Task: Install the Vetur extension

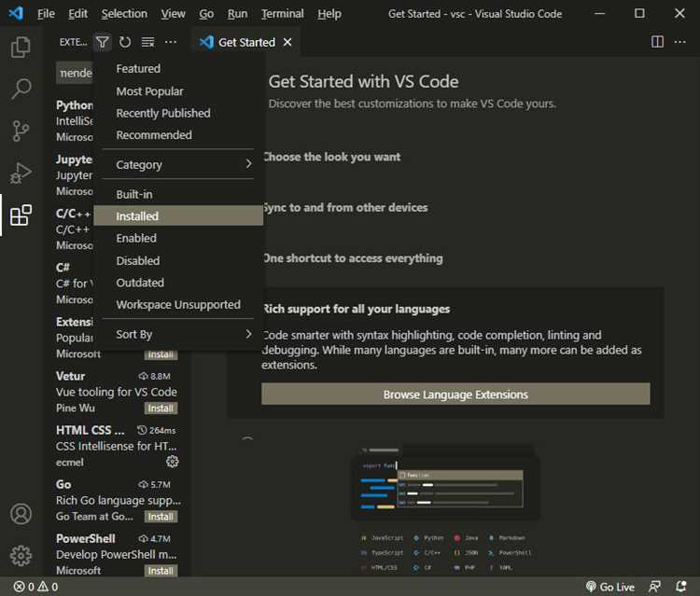Action: point(161,409)
